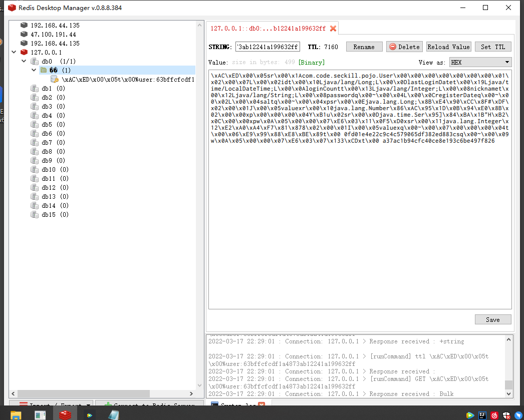The width and height of the screenshot is (524, 420).
Task: Click the '+string' response log line
Action: [336, 341]
